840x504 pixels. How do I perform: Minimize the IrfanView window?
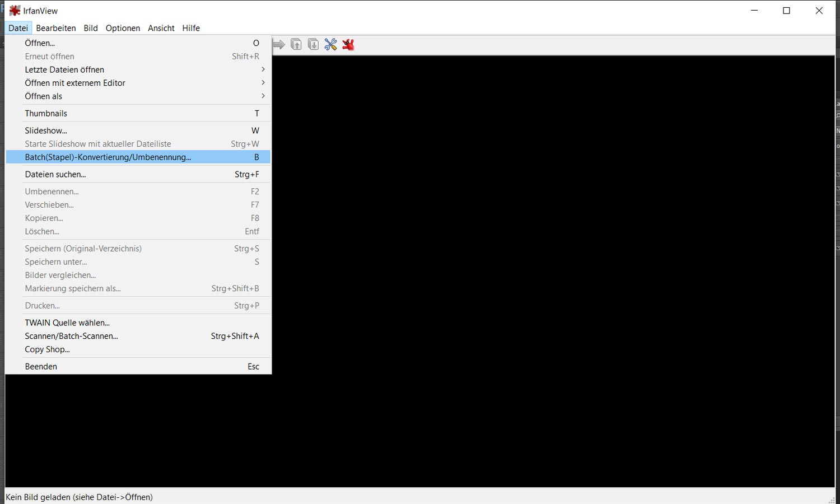click(754, 11)
